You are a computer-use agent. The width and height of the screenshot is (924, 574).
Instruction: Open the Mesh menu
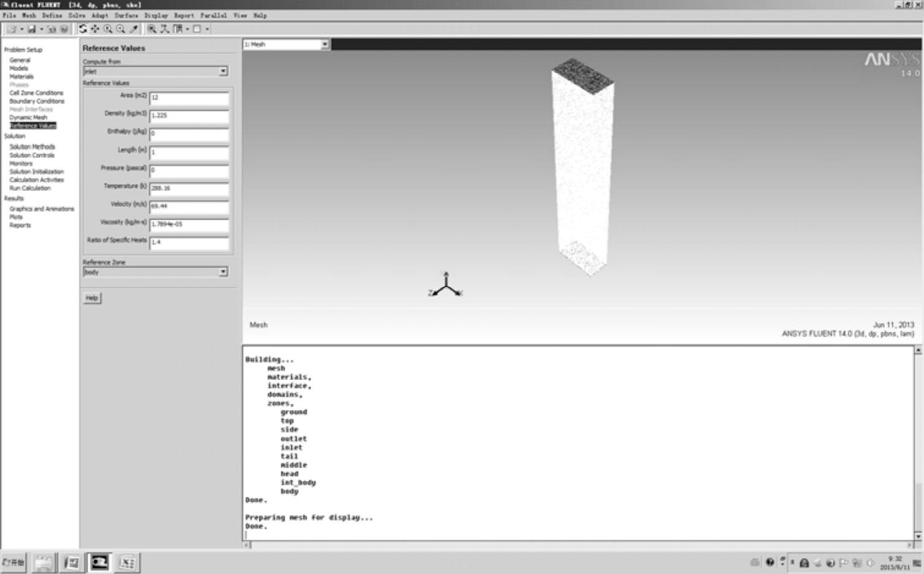[x=29, y=15]
